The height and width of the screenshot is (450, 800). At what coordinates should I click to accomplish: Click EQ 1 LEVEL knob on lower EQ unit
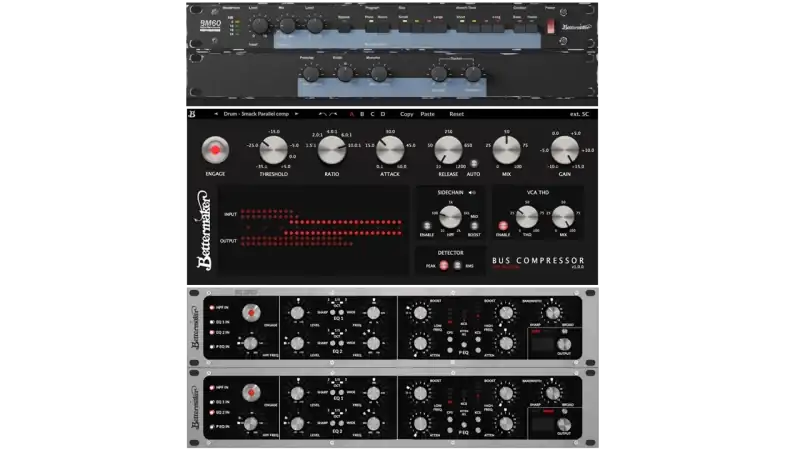pyautogui.click(x=297, y=393)
